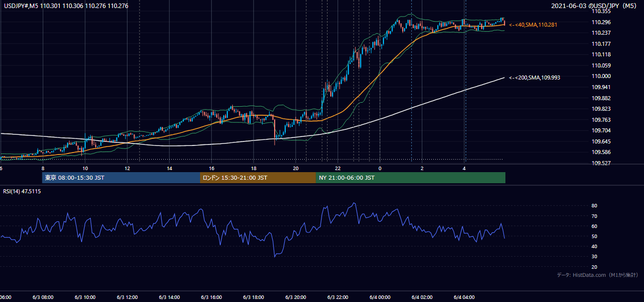Click the bottom date label 6/3 14:00
The height and width of the screenshot is (302, 644).
point(169,297)
